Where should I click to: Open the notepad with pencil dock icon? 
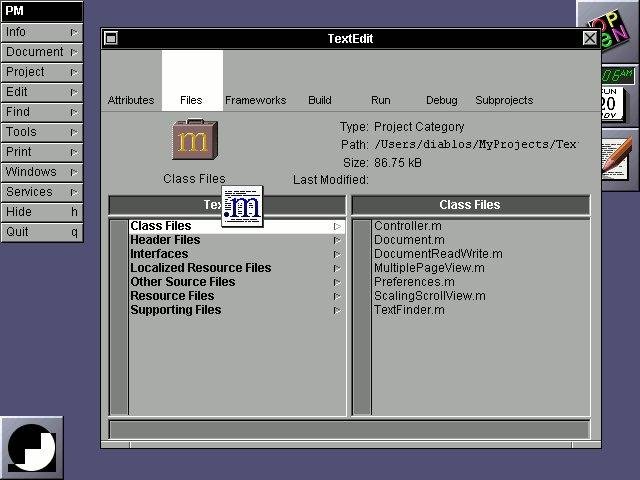617,159
